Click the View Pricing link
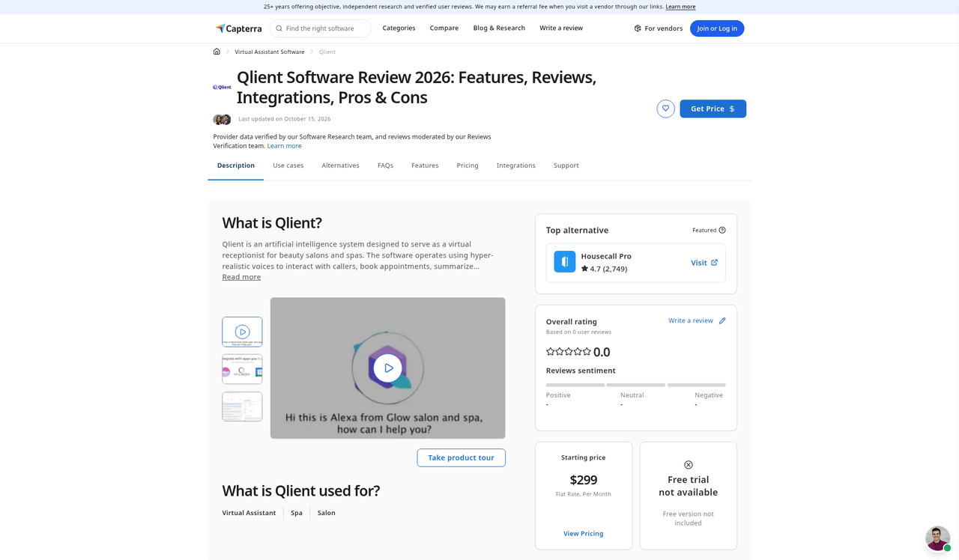Image resolution: width=959 pixels, height=560 pixels. coord(584,534)
